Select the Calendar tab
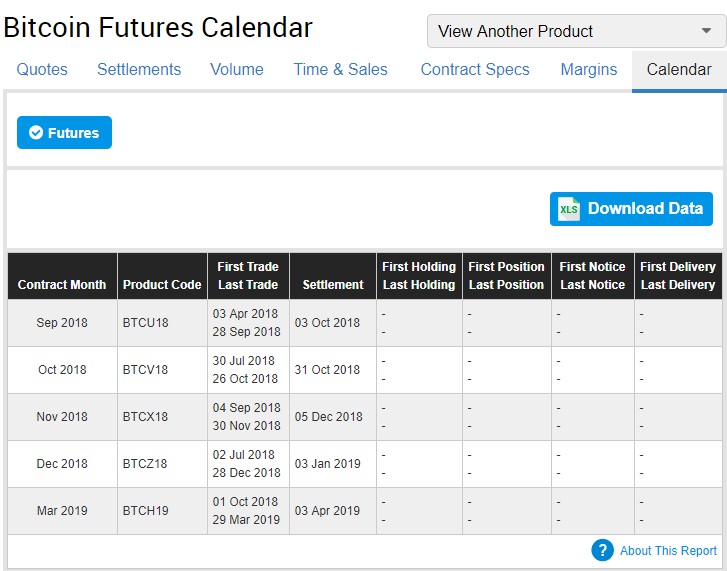This screenshot has width=727, height=571. (679, 70)
